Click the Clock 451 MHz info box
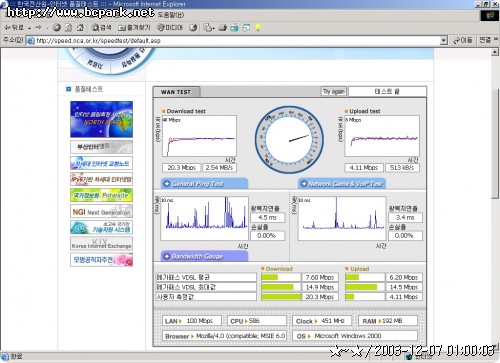Image resolution: width=500 pixels, height=363 pixels. tap(322, 321)
